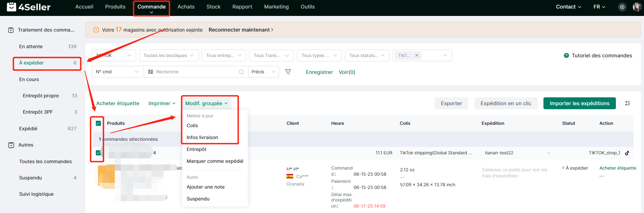Open the three dots more actions

click(601, 176)
